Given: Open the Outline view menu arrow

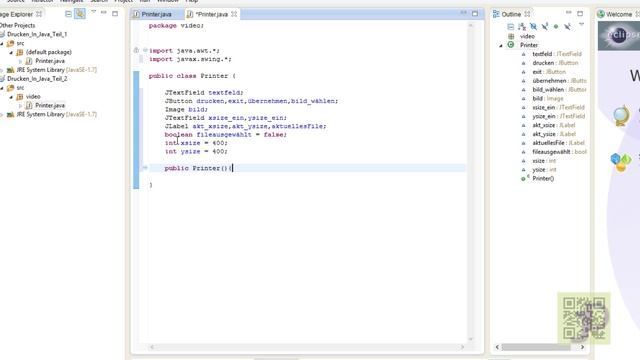Looking at the screenshot, I should coord(581,25).
